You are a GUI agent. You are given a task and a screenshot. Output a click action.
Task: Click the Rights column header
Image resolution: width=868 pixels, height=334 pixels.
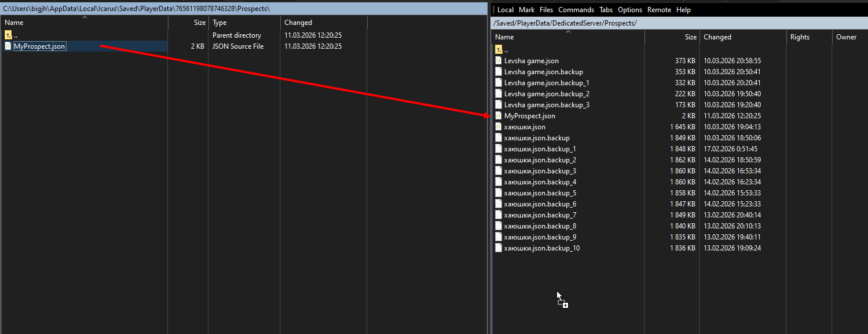[x=800, y=37]
